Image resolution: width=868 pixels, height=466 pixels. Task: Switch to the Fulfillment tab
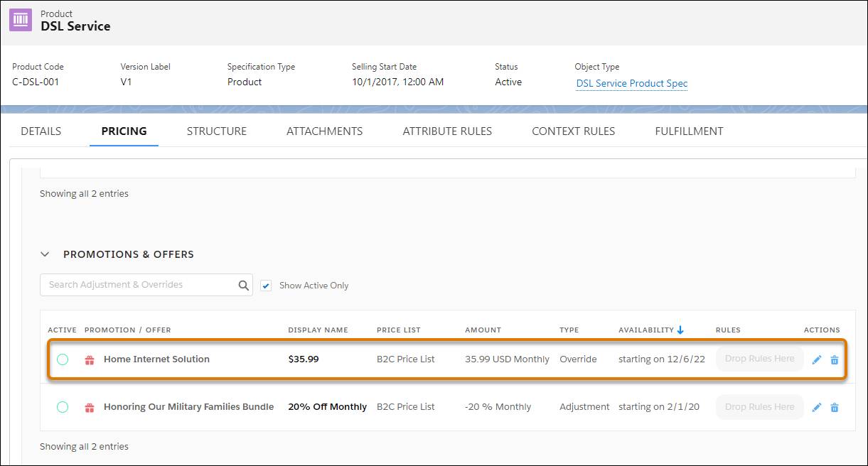[x=689, y=131]
